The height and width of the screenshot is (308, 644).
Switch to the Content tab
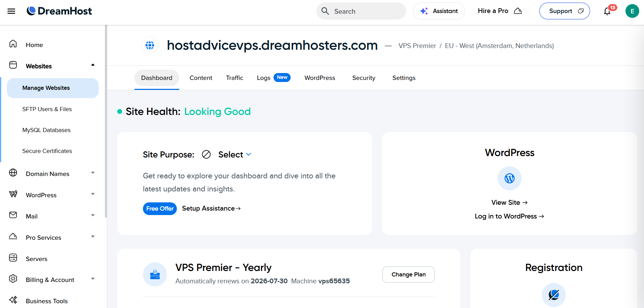pos(201,78)
